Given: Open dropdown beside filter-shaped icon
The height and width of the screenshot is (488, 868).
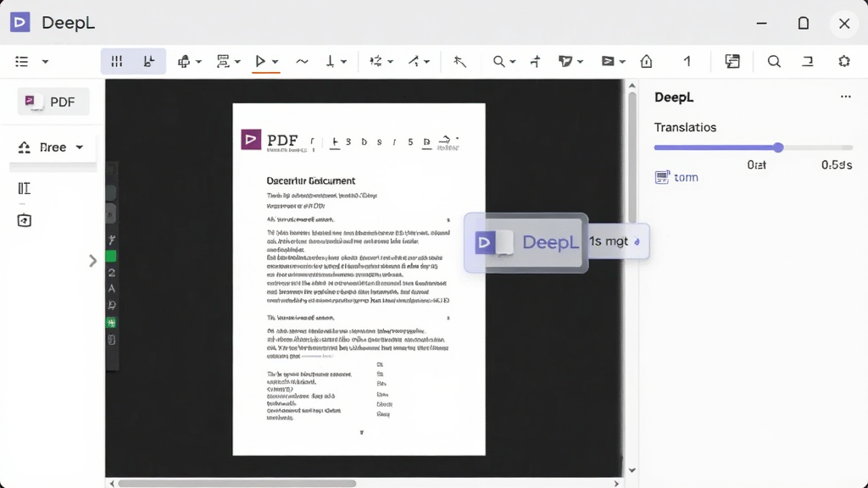Looking at the screenshot, I should click(580, 62).
